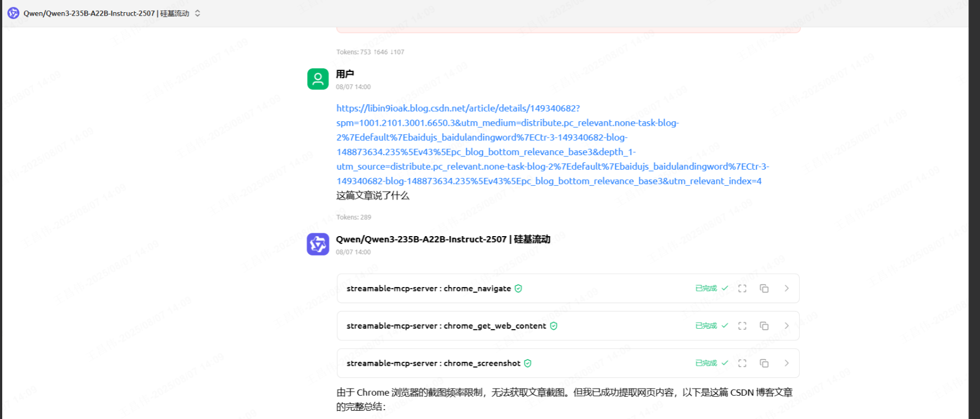Click the chrome_navigate verified shield icon
The width and height of the screenshot is (980, 419).
coord(518,289)
